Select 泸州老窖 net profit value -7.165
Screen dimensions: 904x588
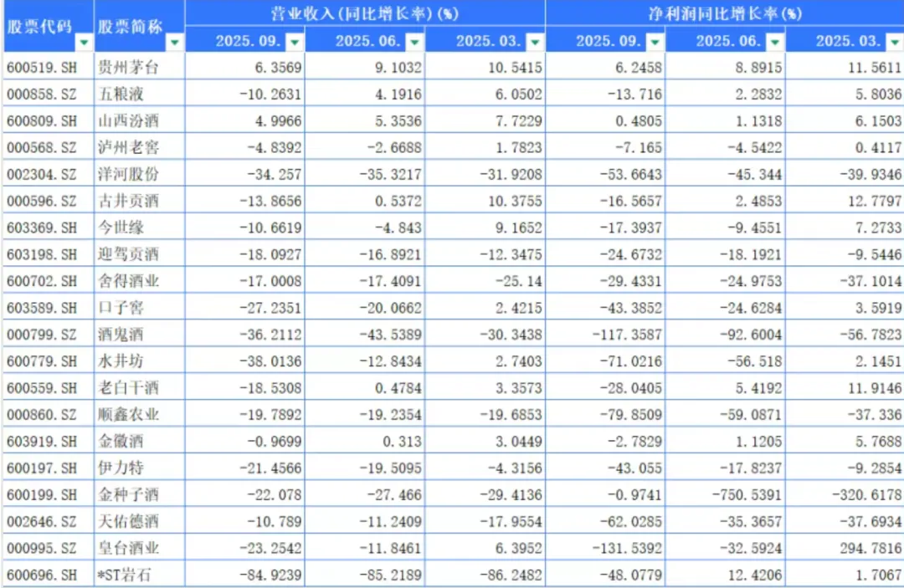tap(605, 147)
